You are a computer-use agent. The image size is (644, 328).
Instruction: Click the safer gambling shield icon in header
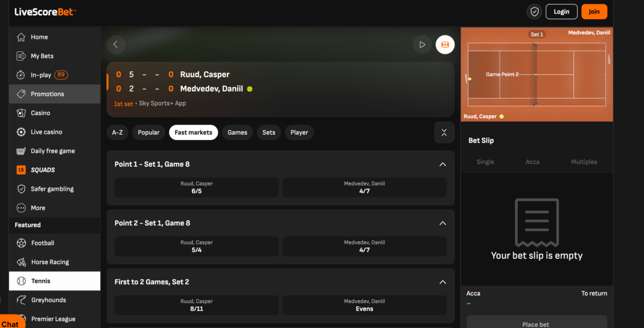pyautogui.click(x=534, y=12)
